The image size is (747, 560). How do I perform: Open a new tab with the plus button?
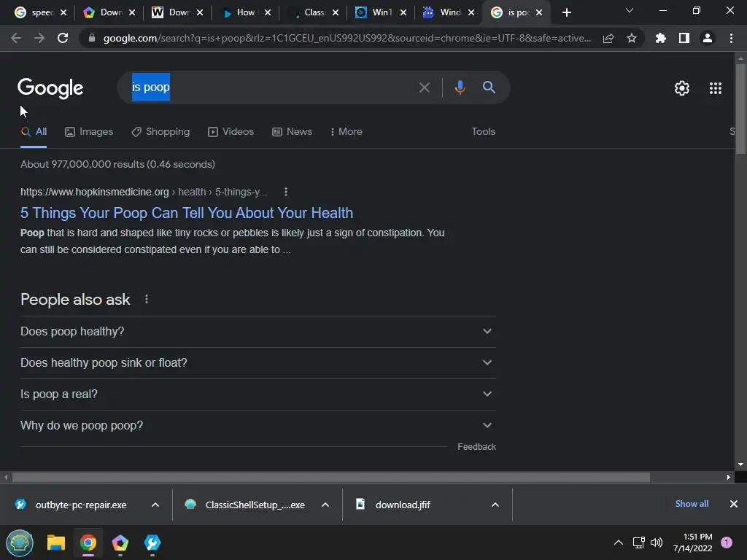pyautogui.click(x=566, y=13)
